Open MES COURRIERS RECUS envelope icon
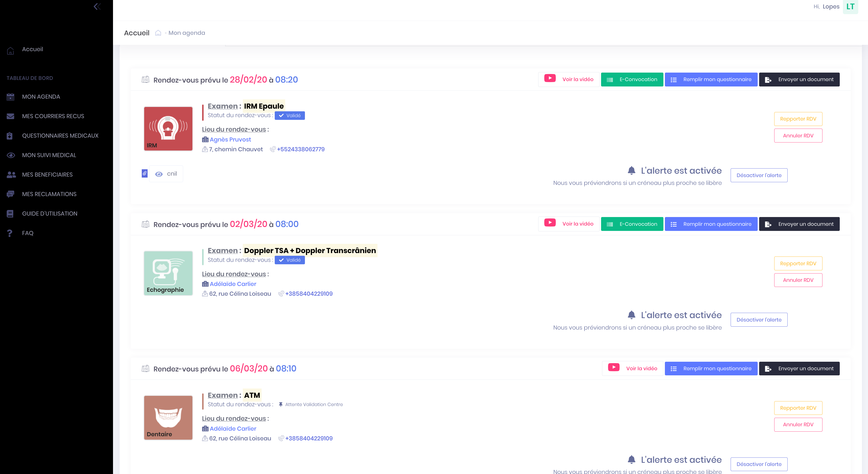 (x=10, y=116)
